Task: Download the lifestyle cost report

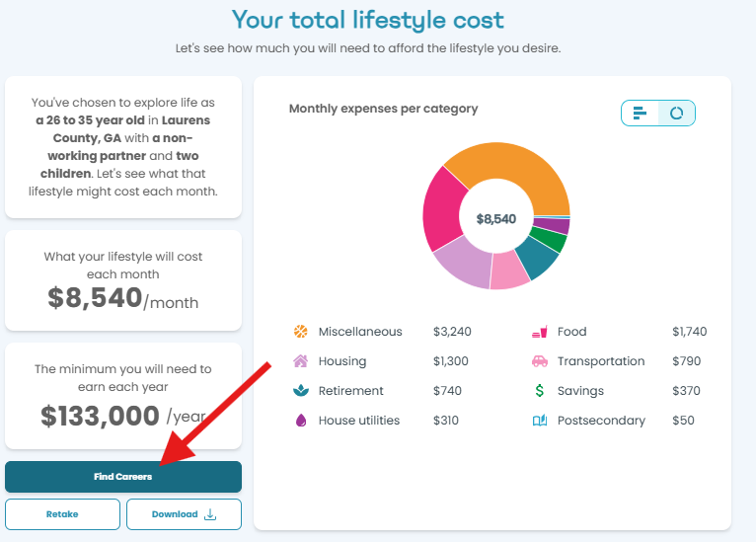Action: pyautogui.click(x=184, y=514)
